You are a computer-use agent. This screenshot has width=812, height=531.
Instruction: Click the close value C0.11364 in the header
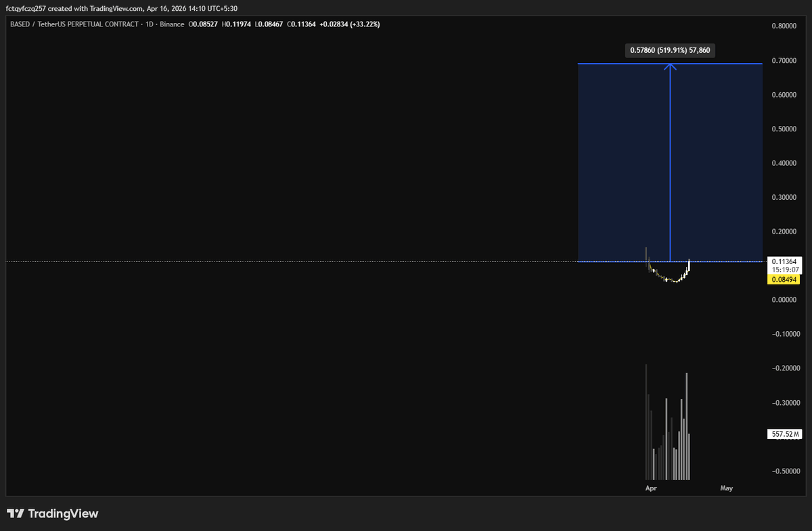[301, 24]
